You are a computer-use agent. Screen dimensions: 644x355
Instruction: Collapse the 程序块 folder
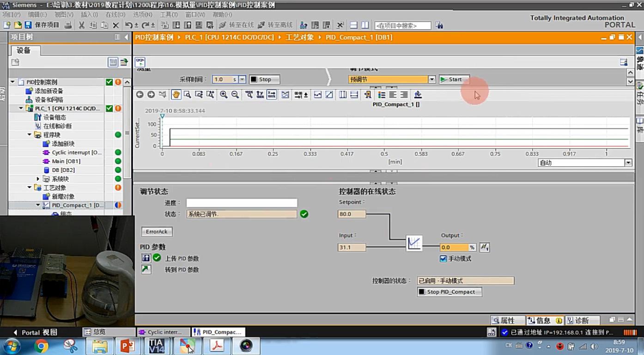30,135
